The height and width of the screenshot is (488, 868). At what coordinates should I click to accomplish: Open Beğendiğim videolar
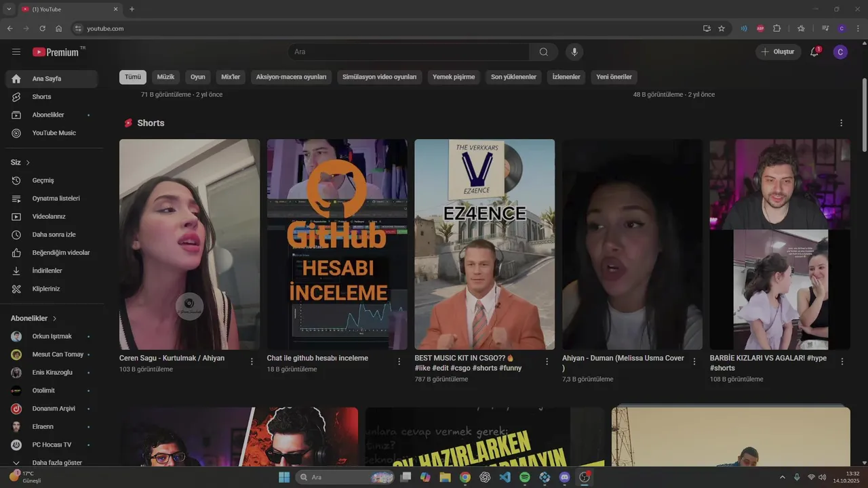52,253
